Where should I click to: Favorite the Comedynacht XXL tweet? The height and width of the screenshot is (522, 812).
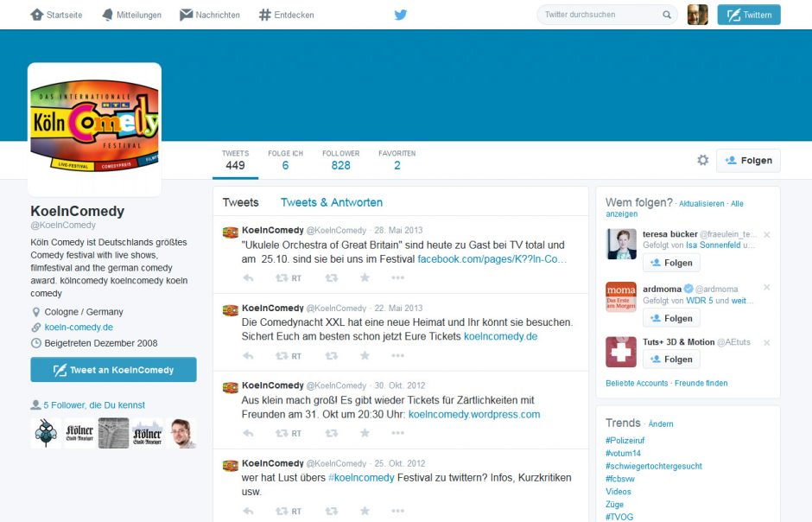(x=365, y=355)
